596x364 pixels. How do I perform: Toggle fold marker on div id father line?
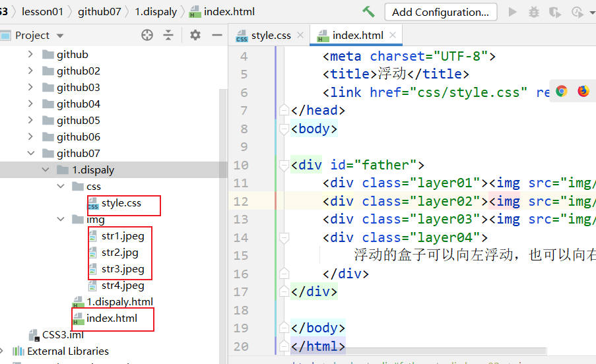(284, 165)
